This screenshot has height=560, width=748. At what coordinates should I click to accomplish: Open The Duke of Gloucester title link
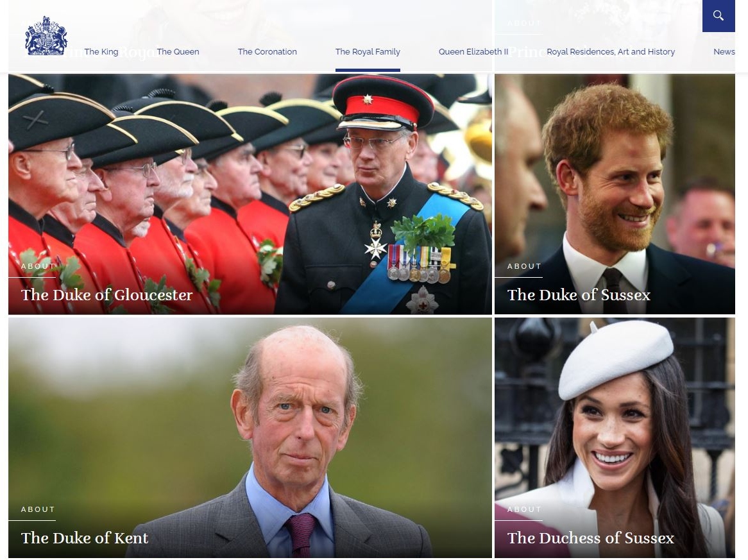click(107, 295)
